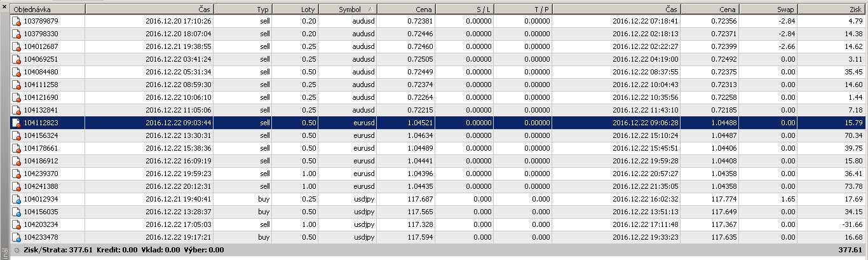Viewport: 868px width, 260px height.
Task: Click order icon for 104156324
Action: click(x=17, y=135)
